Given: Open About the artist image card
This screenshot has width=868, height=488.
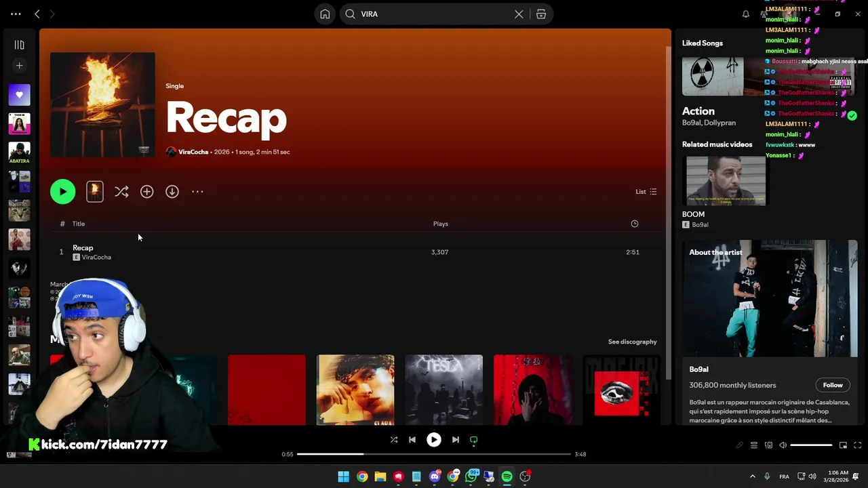Looking at the screenshot, I should (x=770, y=298).
